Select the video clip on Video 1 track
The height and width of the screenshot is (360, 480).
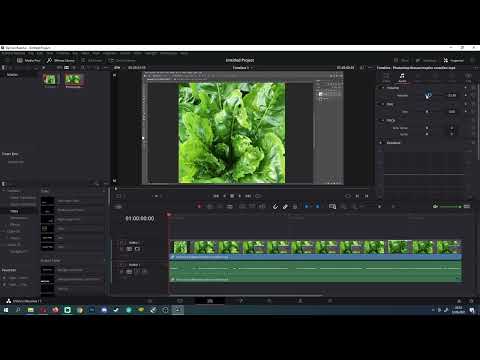coord(315,250)
